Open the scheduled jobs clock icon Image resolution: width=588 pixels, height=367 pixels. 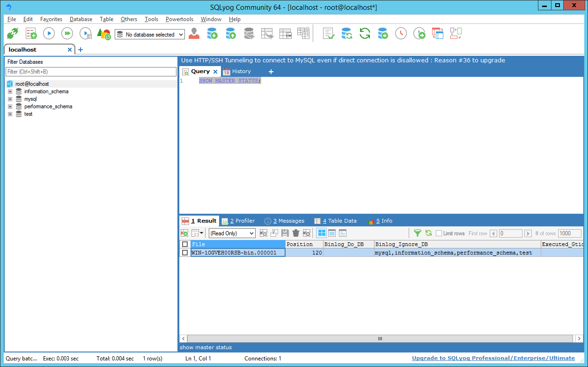401,34
